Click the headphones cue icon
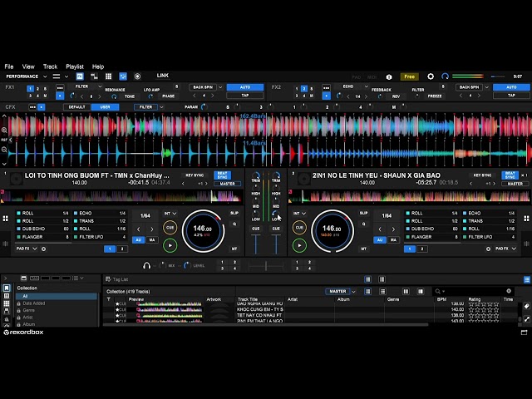The image size is (532, 399). pyautogui.click(x=146, y=265)
